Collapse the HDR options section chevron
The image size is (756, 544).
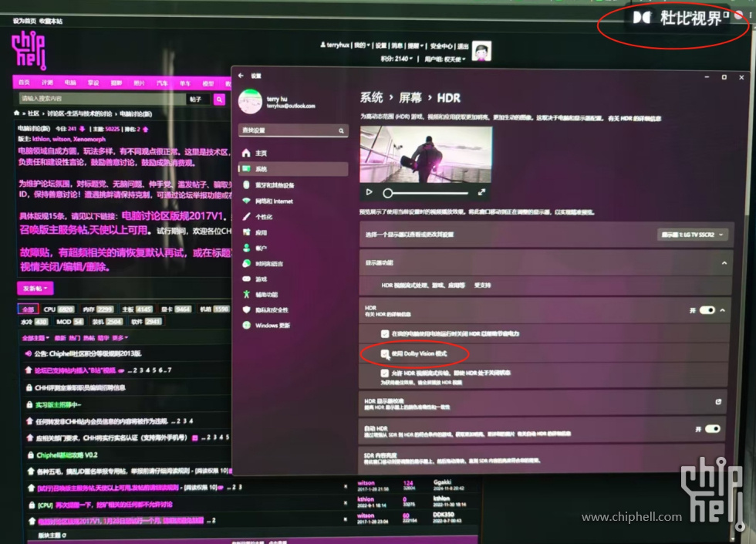(722, 310)
